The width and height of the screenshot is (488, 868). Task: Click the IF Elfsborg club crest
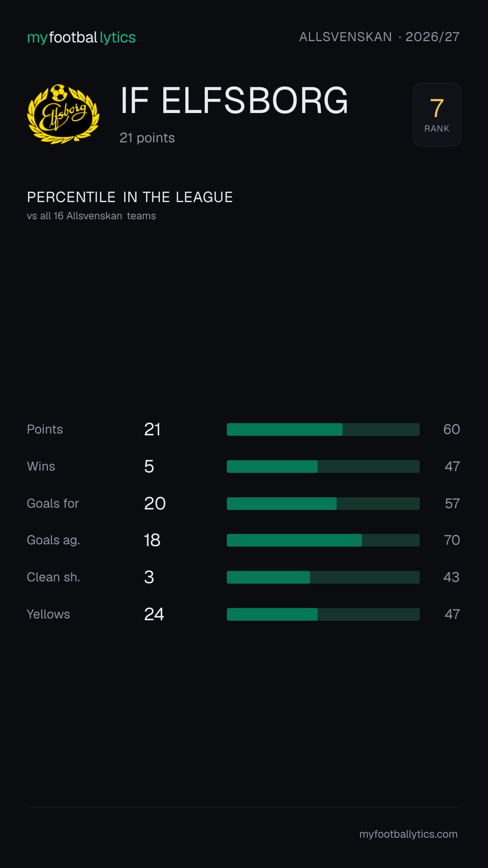tap(63, 114)
